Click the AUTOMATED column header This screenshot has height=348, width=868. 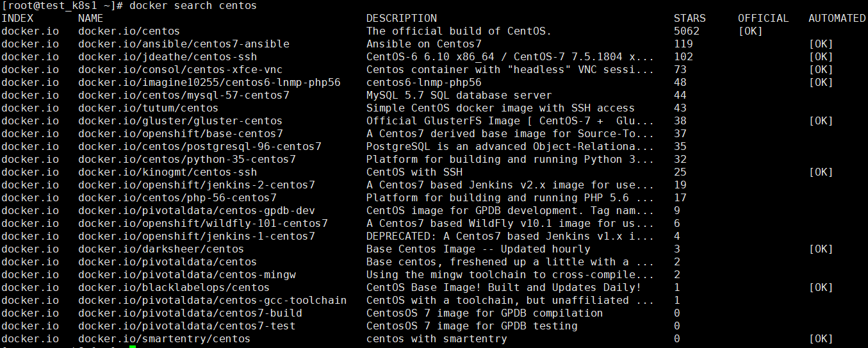coord(837,19)
